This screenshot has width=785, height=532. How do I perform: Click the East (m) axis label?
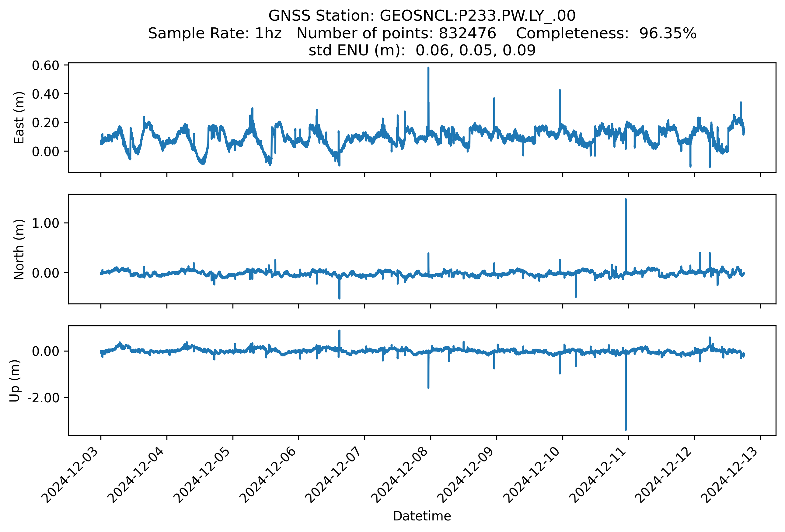(x=19, y=117)
